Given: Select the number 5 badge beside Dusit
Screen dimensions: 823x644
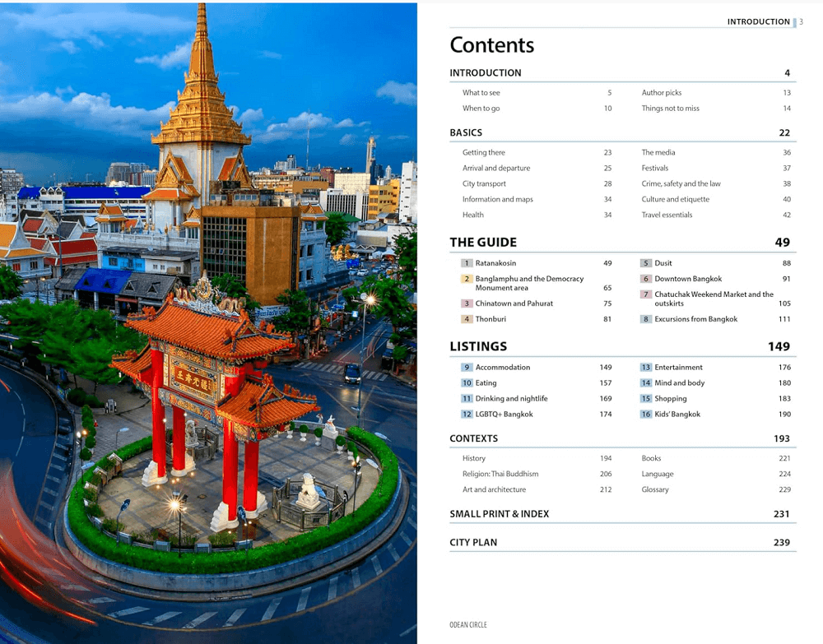Looking at the screenshot, I should [x=646, y=263].
